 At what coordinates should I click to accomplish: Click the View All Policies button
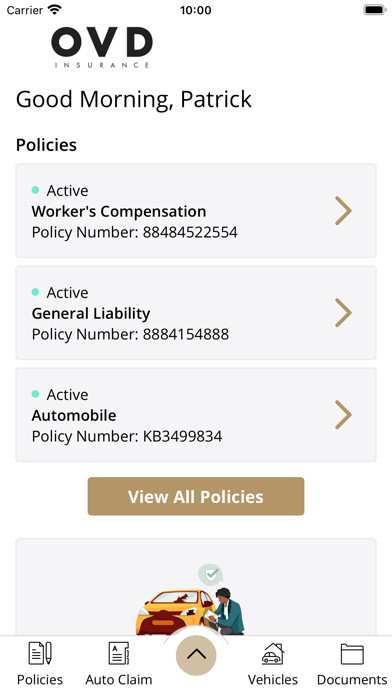click(x=196, y=496)
